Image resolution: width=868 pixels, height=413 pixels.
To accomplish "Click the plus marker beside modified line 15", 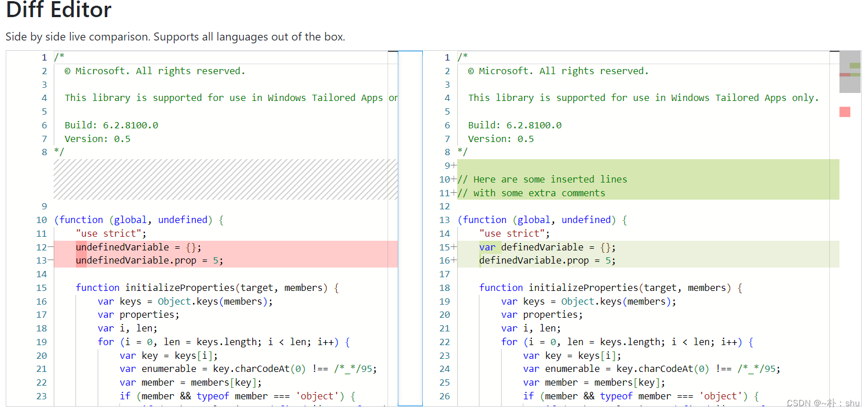I will (x=454, y=247).
